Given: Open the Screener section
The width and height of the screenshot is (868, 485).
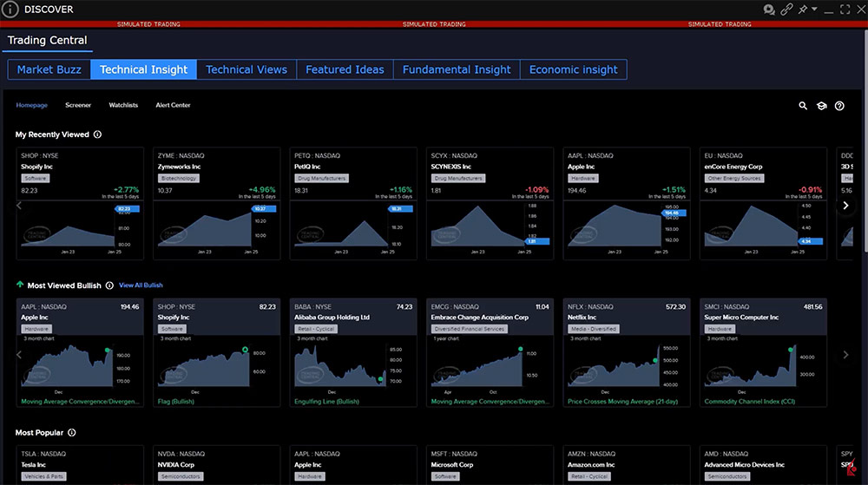Looking at the screenshot, I should click(78, 105).
